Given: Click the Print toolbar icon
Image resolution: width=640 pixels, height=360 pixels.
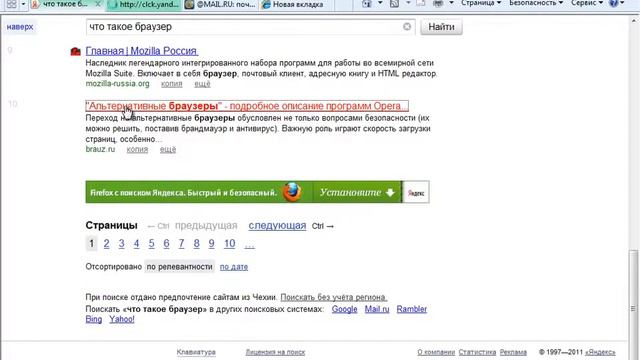Looking at the screenshot, I should 438,3.
